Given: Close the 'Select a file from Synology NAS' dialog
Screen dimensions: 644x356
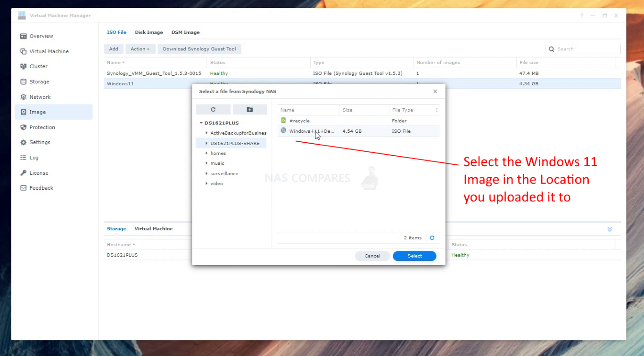Looking at the screenshot, I should point(435,91).
